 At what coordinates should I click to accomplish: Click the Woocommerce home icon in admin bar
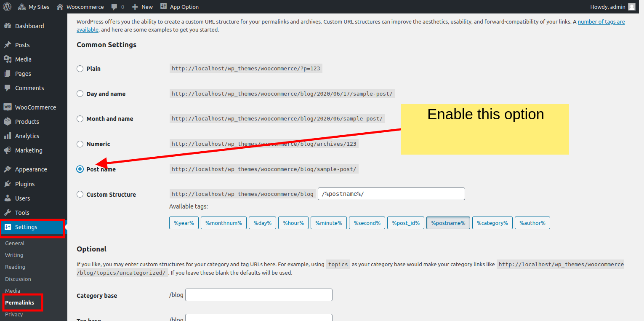click(x=60, y=7)
